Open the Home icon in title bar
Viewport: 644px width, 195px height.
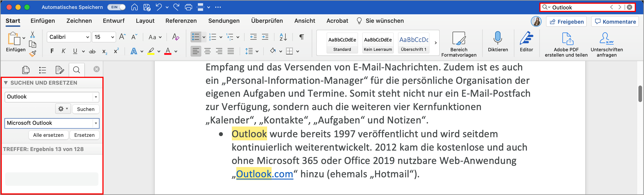pos(135,7)
